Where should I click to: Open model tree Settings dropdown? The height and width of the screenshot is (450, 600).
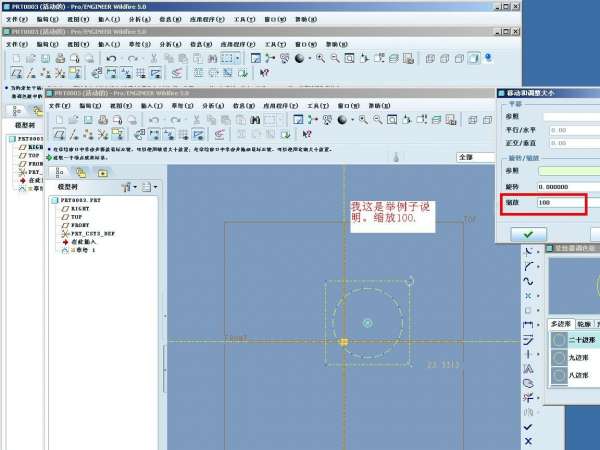pos(149,187)
